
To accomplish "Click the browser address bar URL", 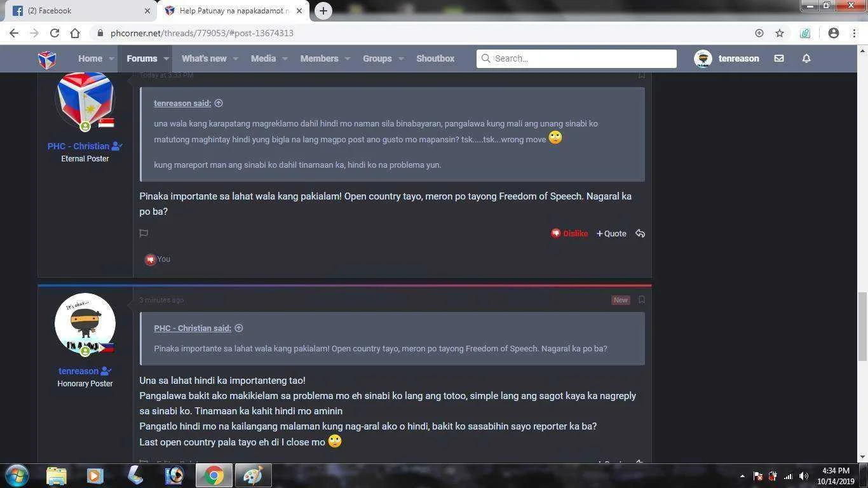I will pyautogui.click(x=202, y=33).
